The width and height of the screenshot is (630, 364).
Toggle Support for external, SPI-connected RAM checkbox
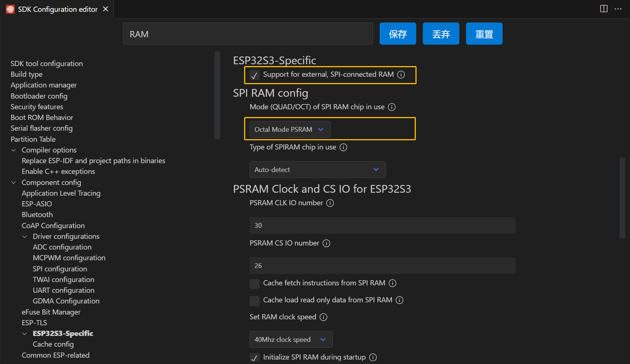(x=254, y=75)
